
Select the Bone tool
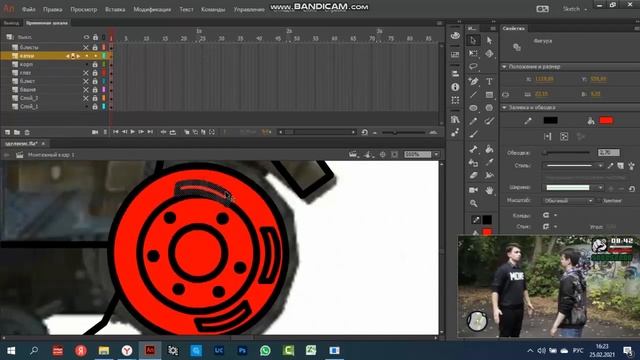[x=473, y=149]
